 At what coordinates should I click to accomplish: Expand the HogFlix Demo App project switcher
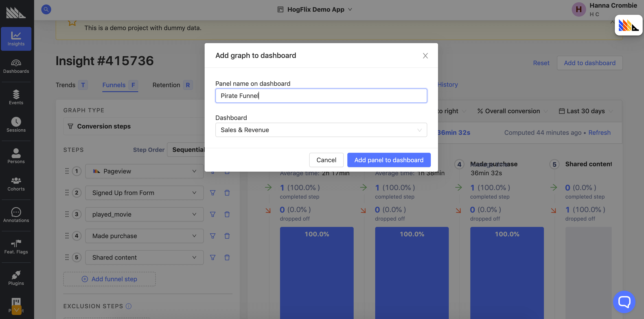tap(315, 9)
